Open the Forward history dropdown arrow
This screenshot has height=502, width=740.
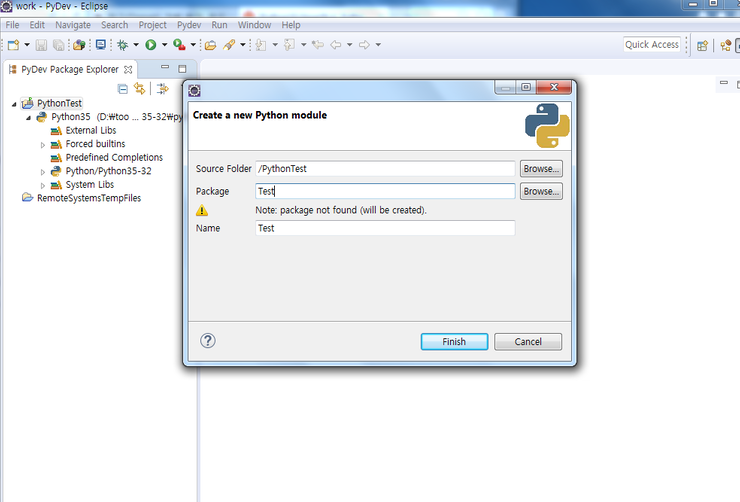click(x=378, y=45)
